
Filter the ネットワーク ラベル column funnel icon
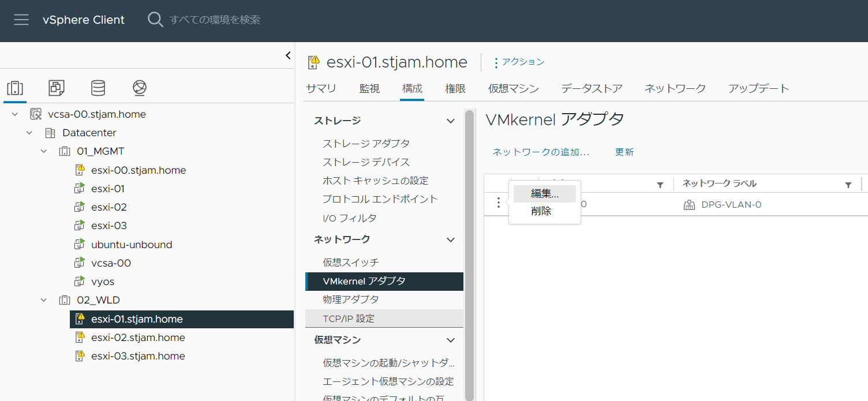point(848,185)
